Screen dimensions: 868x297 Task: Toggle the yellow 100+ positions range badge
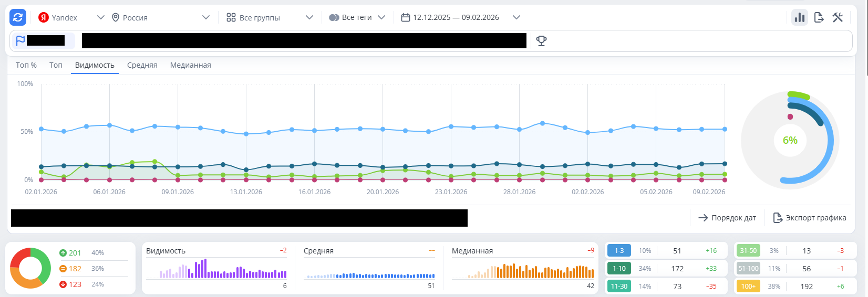coord(748,287)
